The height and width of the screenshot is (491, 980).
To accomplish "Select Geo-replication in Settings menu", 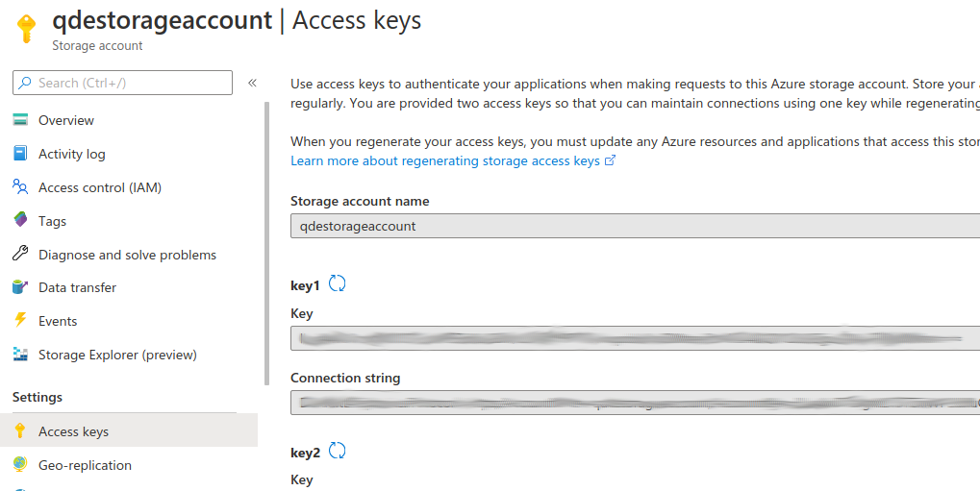I will (x=85, y=465).
